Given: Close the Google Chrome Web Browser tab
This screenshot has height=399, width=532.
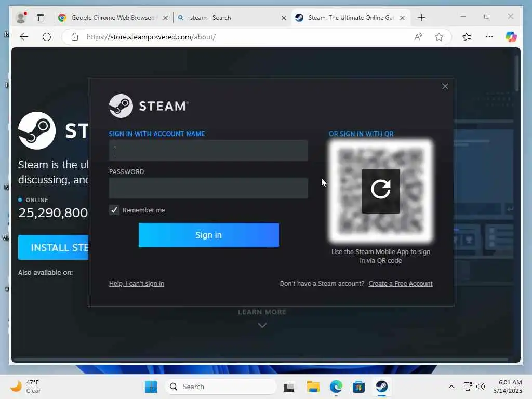Looking at the screenshot, I should pos(165,18).
